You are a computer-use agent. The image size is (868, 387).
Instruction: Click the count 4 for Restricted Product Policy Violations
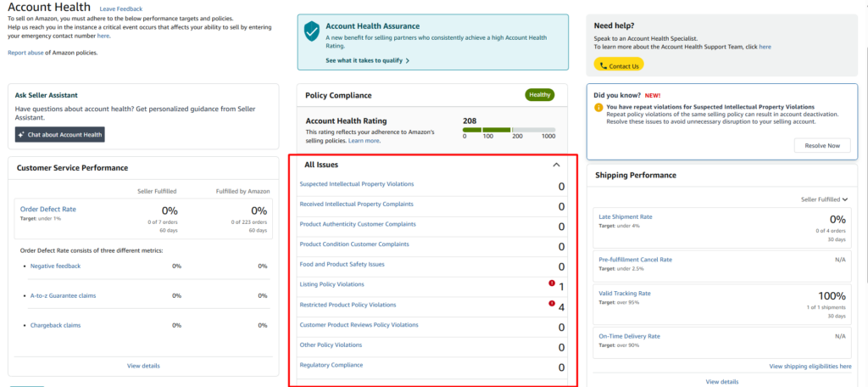click(561, 307)
